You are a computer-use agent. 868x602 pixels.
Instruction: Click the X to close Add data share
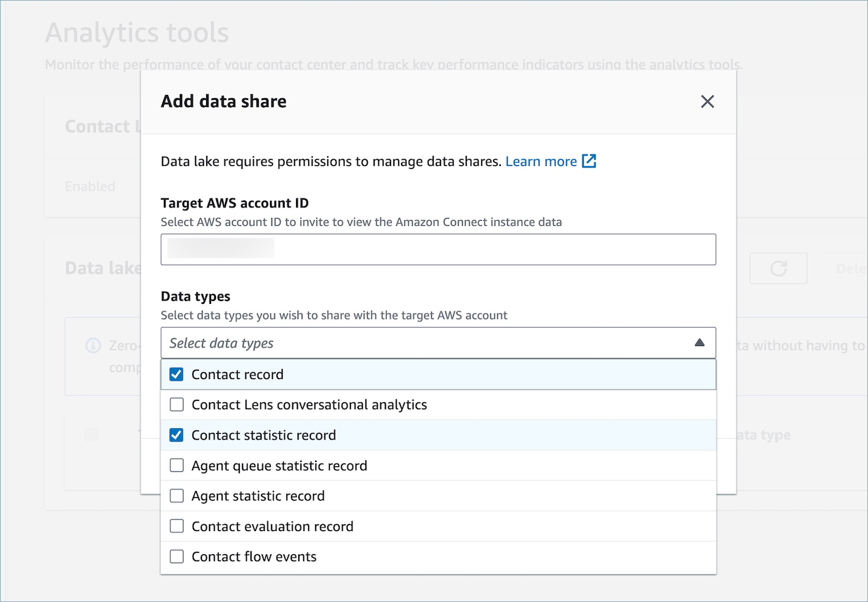(707, 101)
